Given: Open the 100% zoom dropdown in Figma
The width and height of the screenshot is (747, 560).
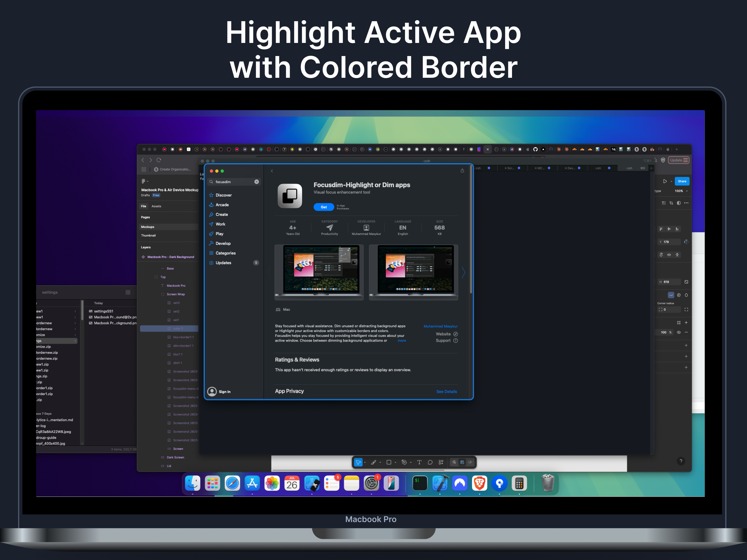Looking at the screenshot, I should [x=681, y=191].
